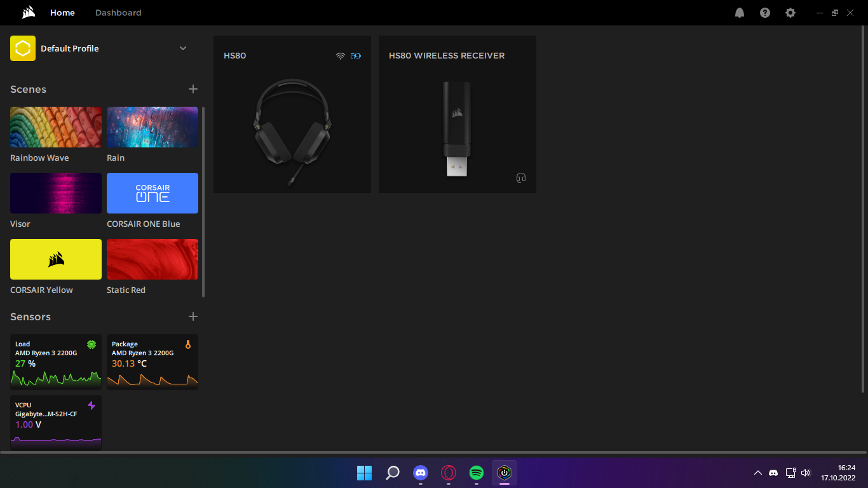Open the HS80 Wireless Receiver device card

pyautogui.click(x=458, y=114)
